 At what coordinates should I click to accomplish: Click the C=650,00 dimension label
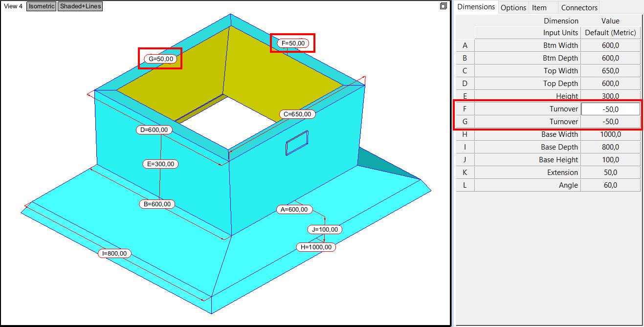click(296, 113)
